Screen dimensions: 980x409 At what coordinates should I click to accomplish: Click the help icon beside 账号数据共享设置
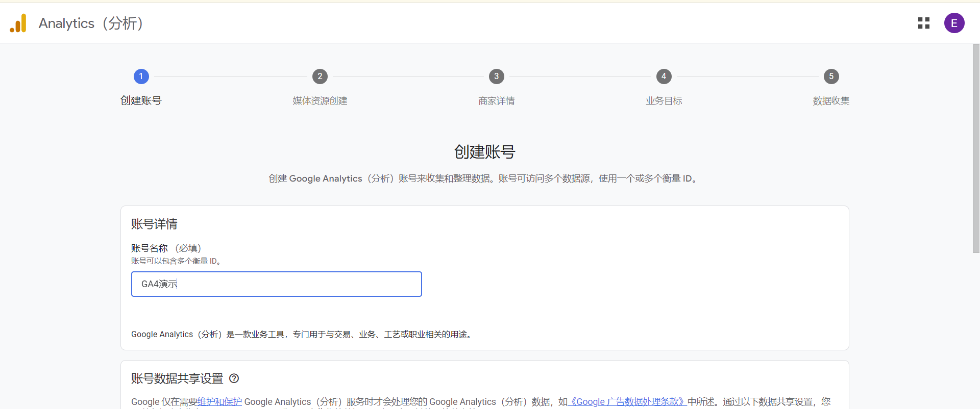pyautogui.click(x=234, y=378)
